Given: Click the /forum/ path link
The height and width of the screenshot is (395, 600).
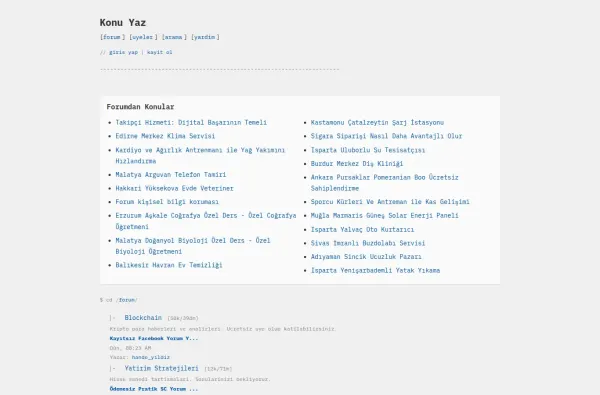Looking at the screenshot, I should tap(127, 300).
